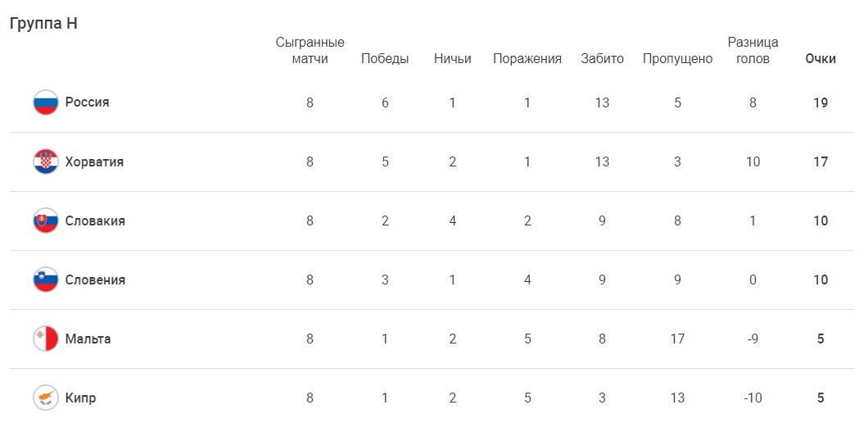Click the Russia flag icon
868x432 pixels.
(x=45, y=102)
